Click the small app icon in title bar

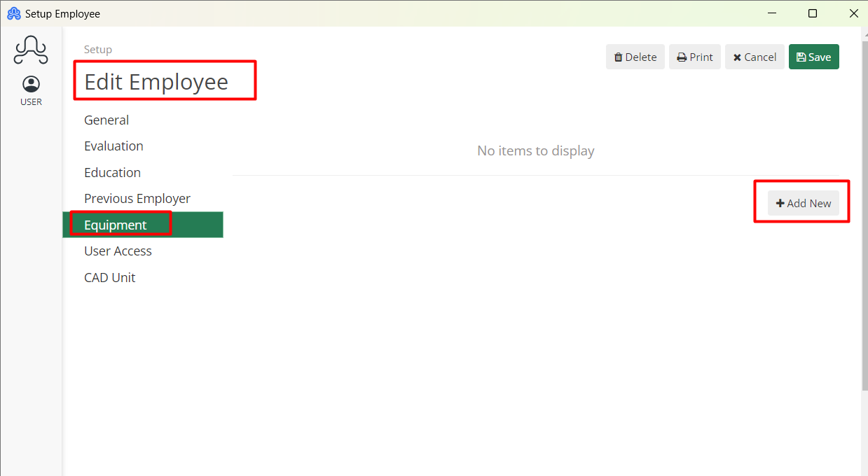[13, 13]
